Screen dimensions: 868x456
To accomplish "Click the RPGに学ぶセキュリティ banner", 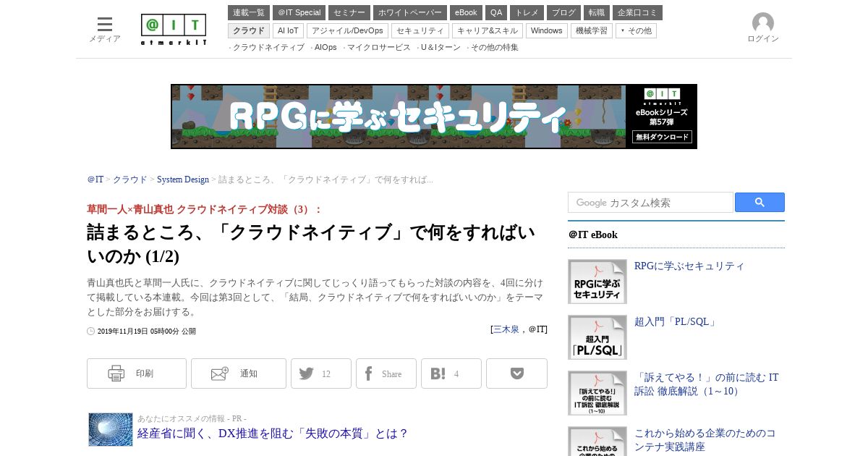I will click(x=434, y=117).
